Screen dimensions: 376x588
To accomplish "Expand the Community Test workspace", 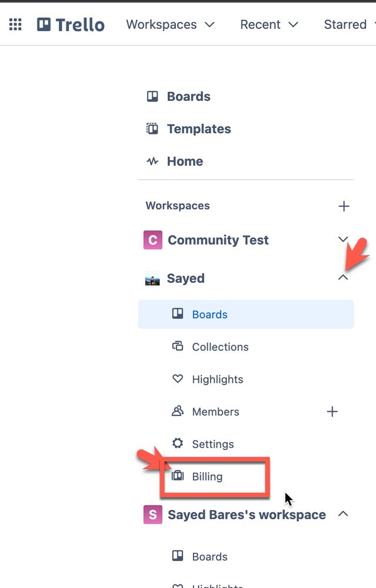I will (343, 240).
